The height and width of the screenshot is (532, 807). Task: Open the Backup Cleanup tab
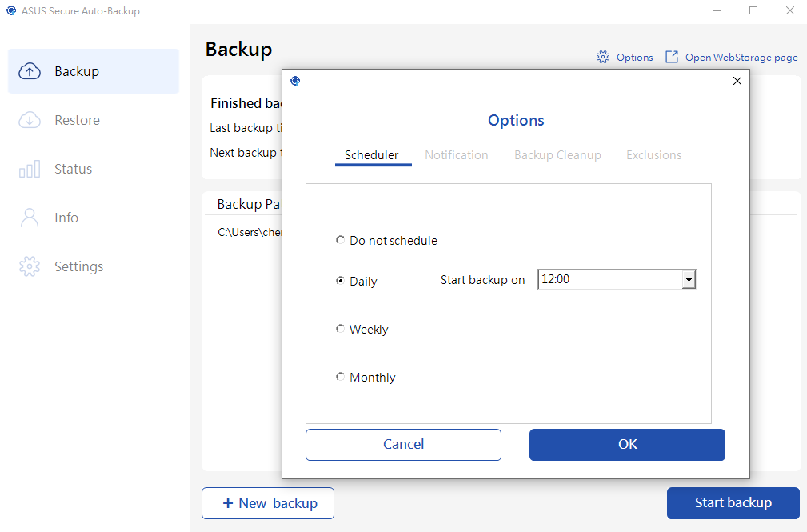tap(558, 155)
